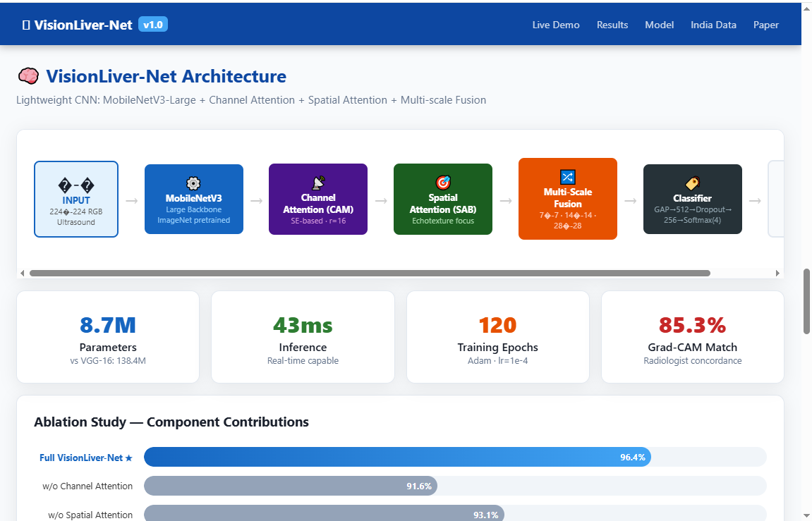
Task: Click the vertical page scrollbar thumb
Action: pyautogui.click(x=806, y=301)
